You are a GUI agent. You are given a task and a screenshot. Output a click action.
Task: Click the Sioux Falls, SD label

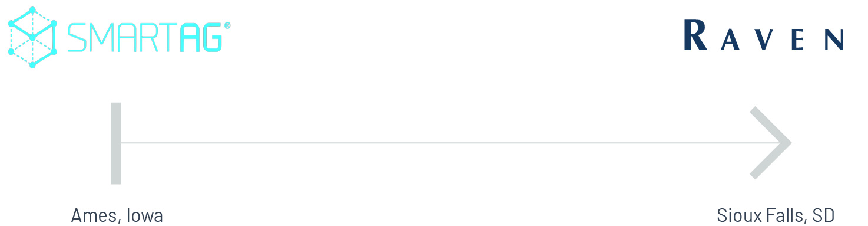776,216
